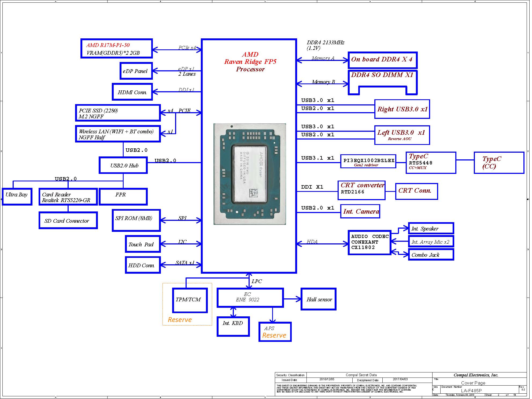Click the issued date 2016/12/05
The image size is (532, 399).
pyautogui.click(x=327, y=379)
